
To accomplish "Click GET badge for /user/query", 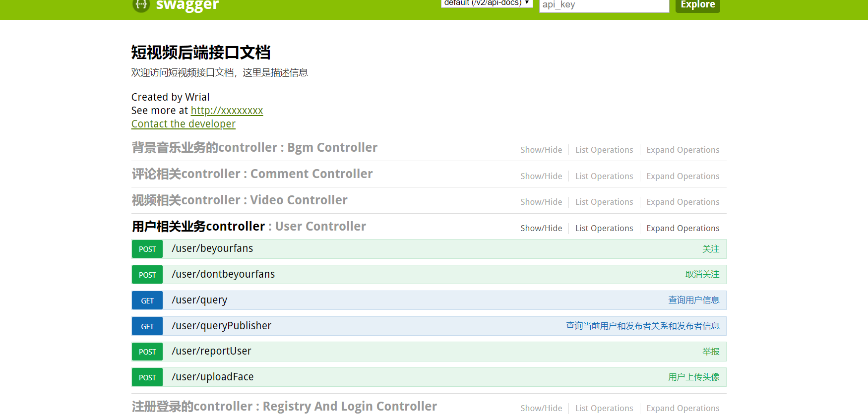I will [147, 300].
